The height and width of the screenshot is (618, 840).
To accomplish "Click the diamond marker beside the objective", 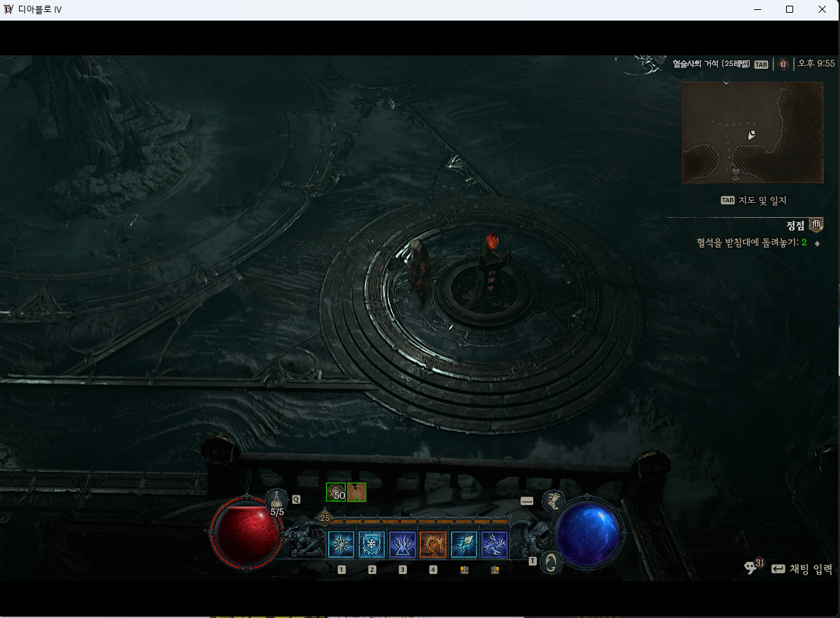I will point(817,243).
